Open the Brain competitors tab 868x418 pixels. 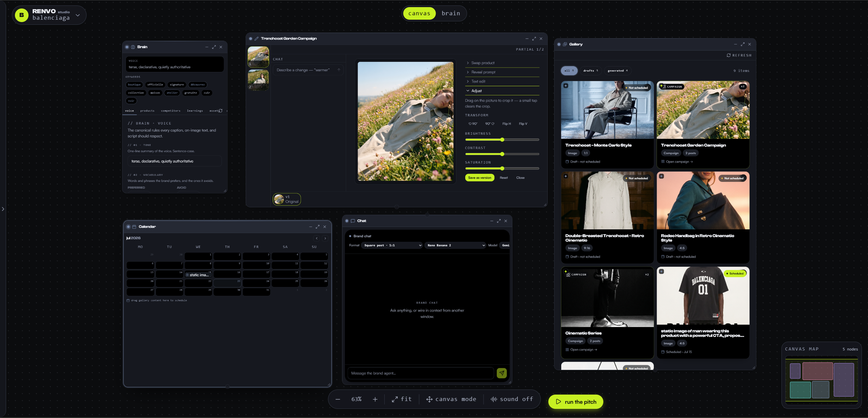[x=171, y=111]
